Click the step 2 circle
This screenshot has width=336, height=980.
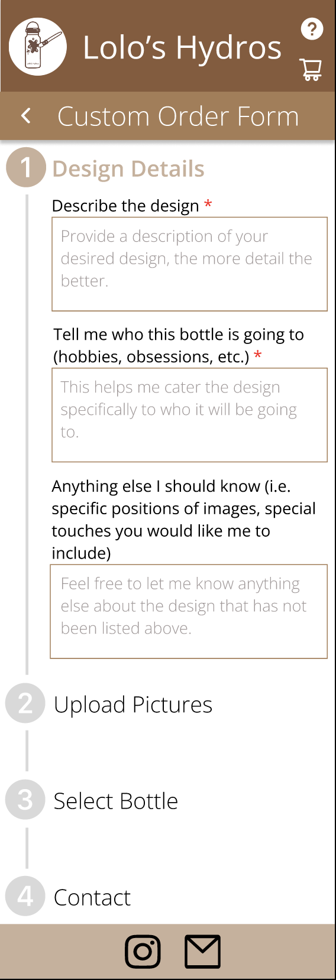click(25, 703)
